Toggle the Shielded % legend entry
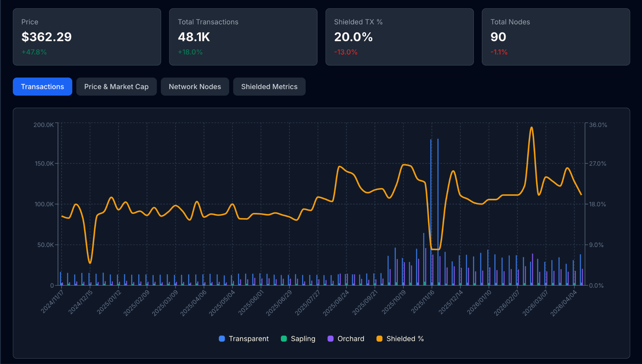642x364 pixels. coord(400,339)
